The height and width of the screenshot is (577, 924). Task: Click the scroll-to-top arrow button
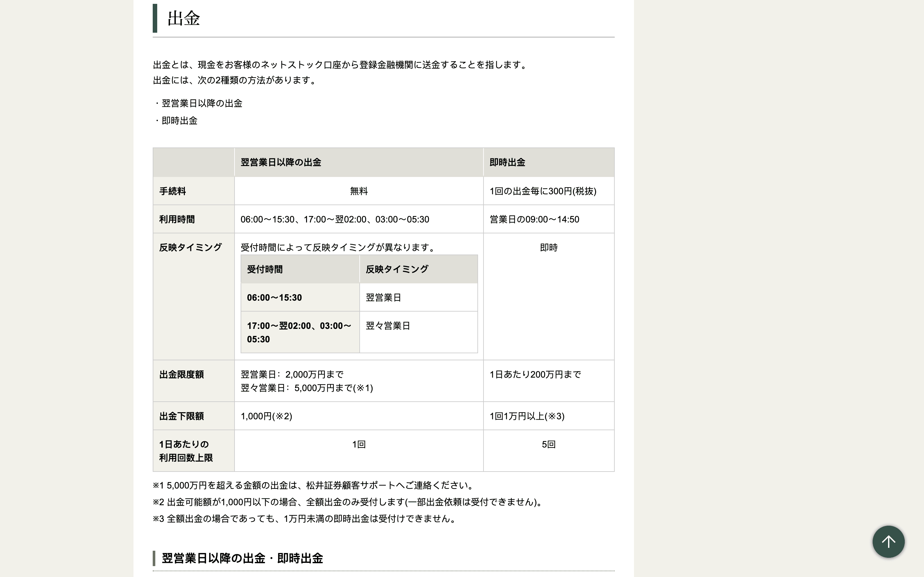tap(888, 541)
